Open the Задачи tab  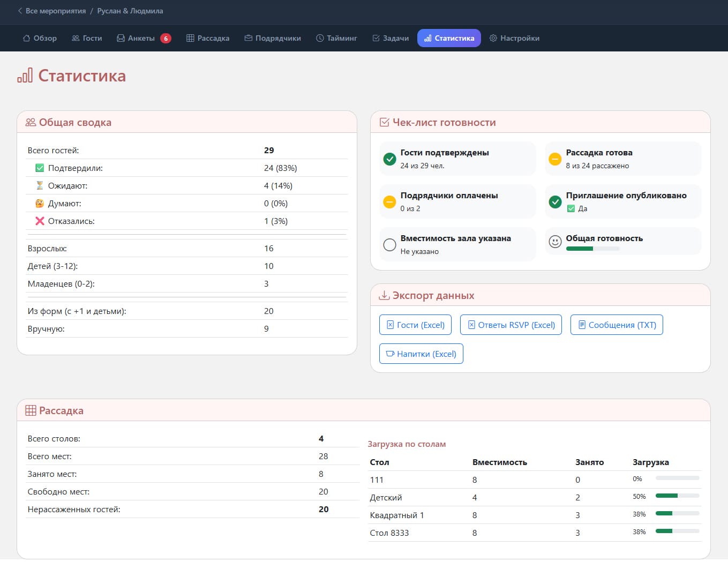[391, 38]
